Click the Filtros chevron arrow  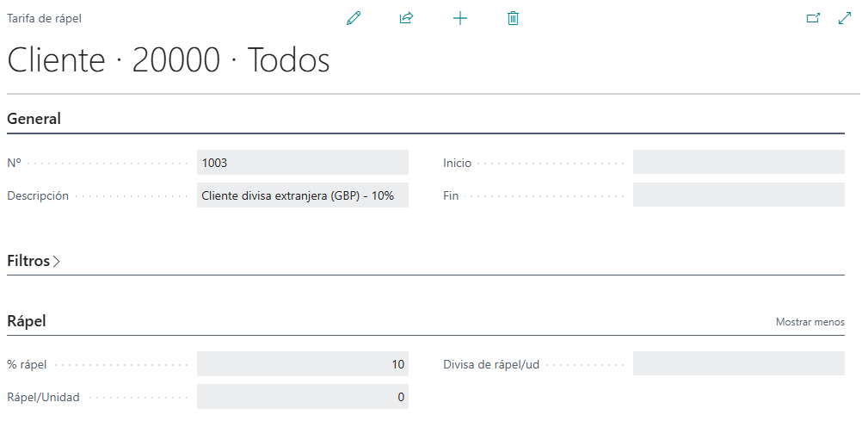[x=57, y=262]
